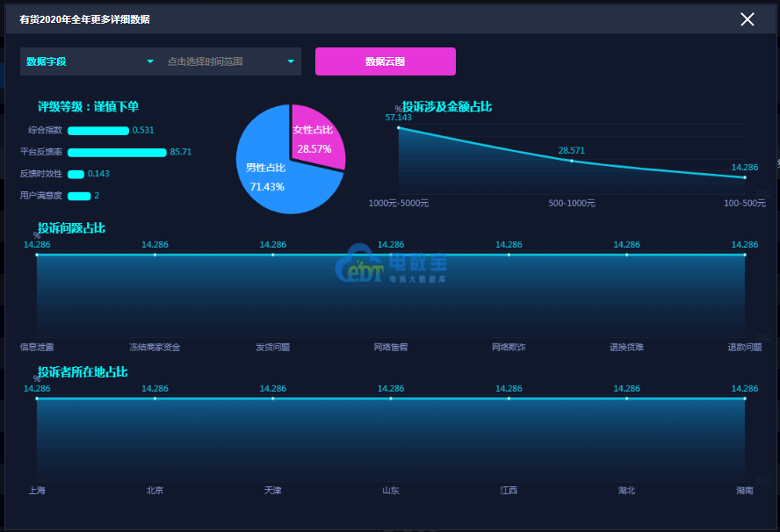Click the 投诉问题占比 chart title

72,228
